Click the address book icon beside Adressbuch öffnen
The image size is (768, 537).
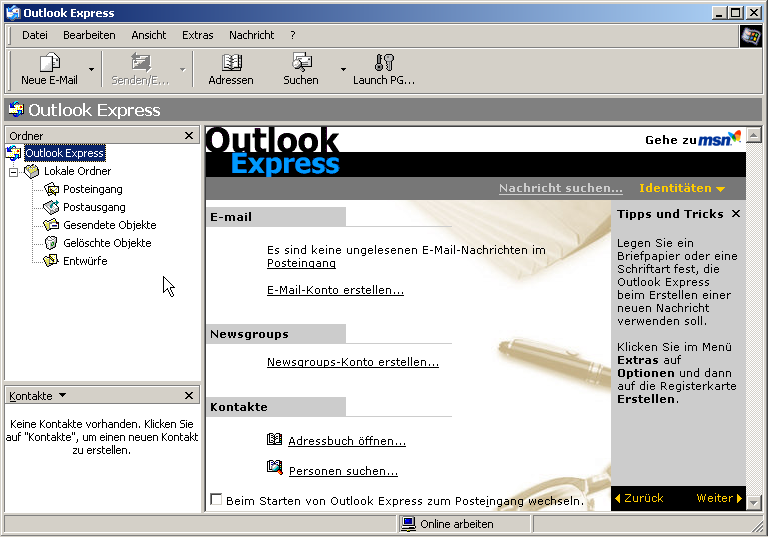tap(274, 439)
